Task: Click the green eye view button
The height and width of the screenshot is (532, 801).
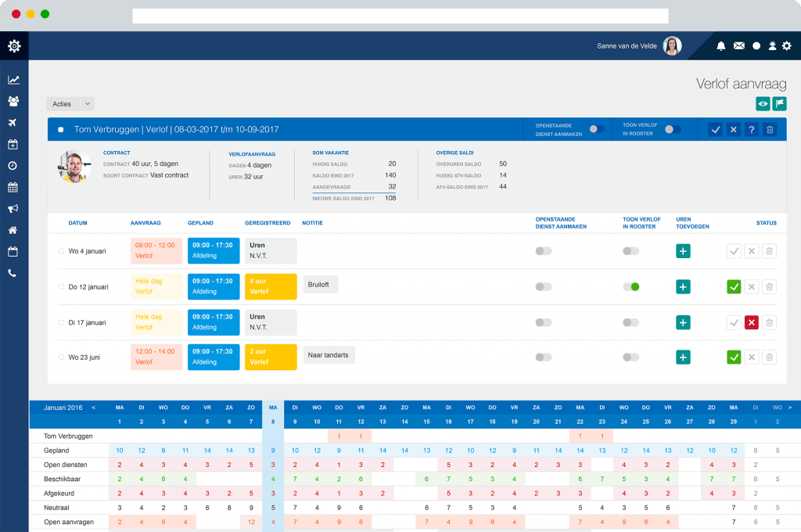Action: pos(763,103)
